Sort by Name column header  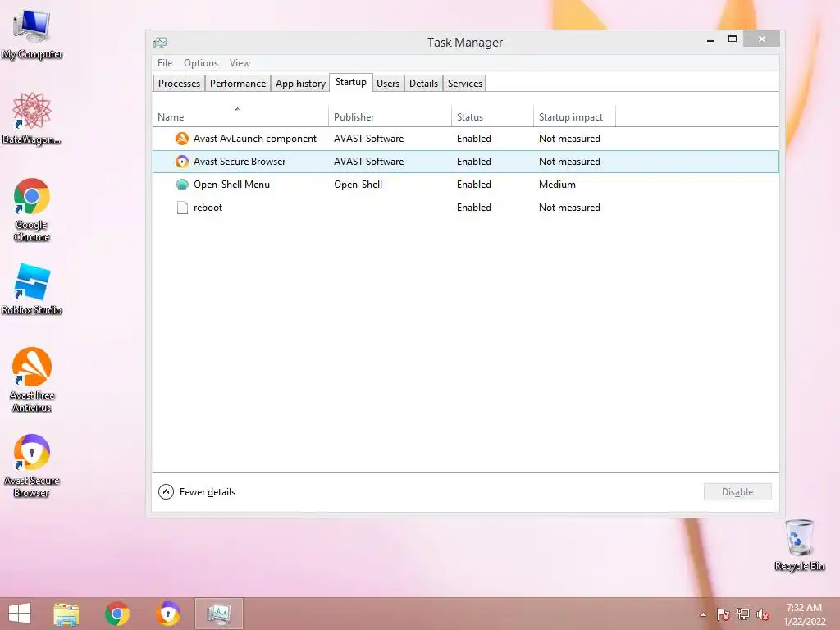(x=240, y=116)
